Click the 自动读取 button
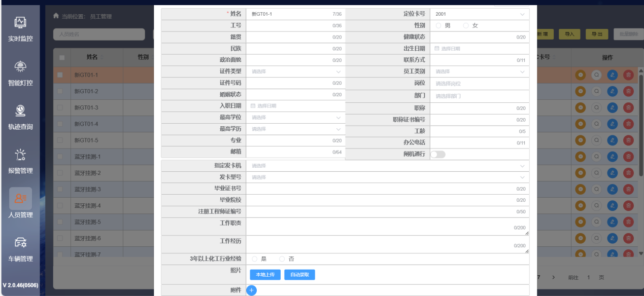 (299, 275)
